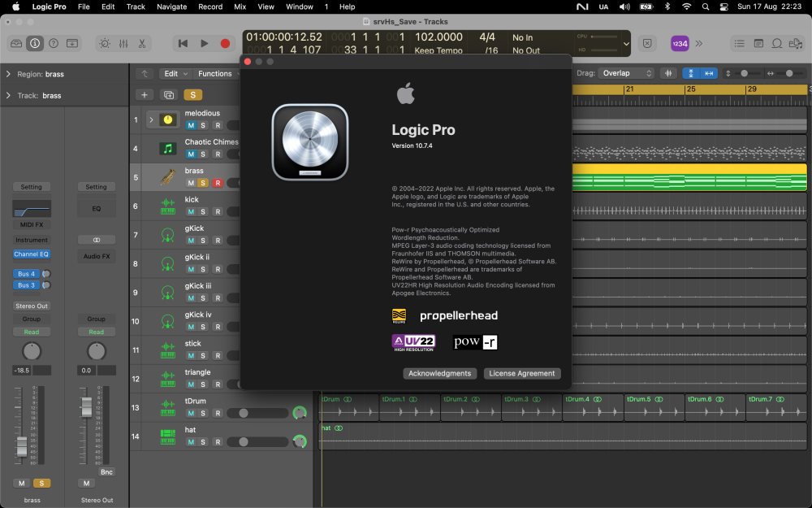The height and width of the screenshot is (508, 812).
Task: Toggle the global Solo S button in track header
Action: 192,95
